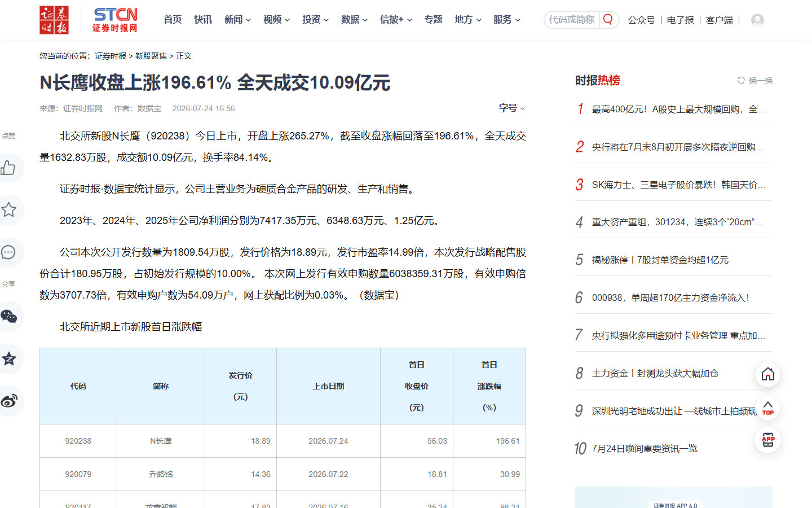Viewport: 812px width, 508px height.
Task: Expand the 投资 dropdown
Action: (315, 19)
